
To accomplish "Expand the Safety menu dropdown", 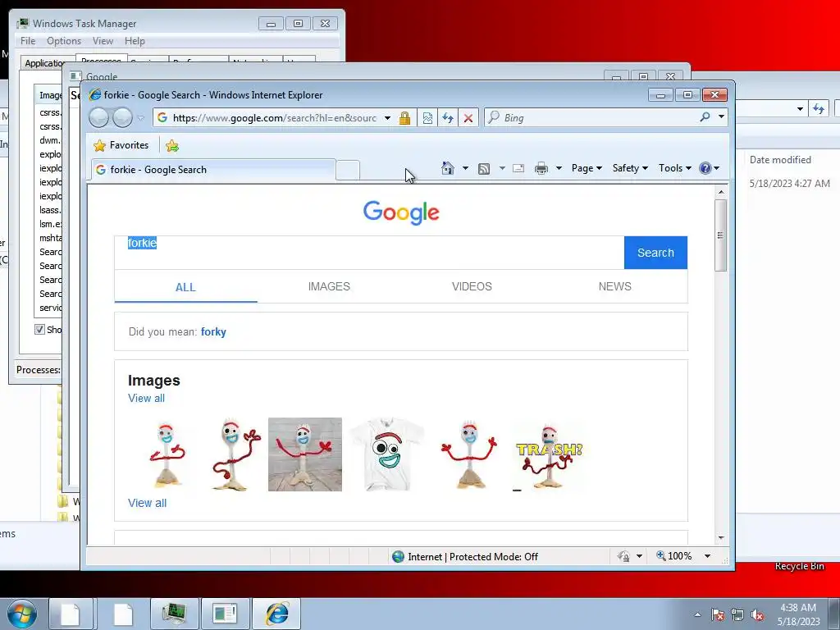I will (x=630, y=168).
